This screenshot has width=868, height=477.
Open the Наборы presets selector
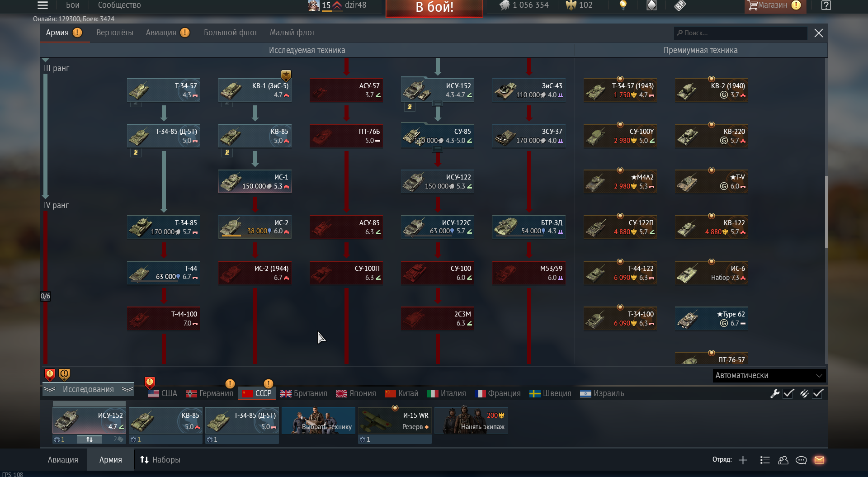pyautogui.click(x=160, y=460)
